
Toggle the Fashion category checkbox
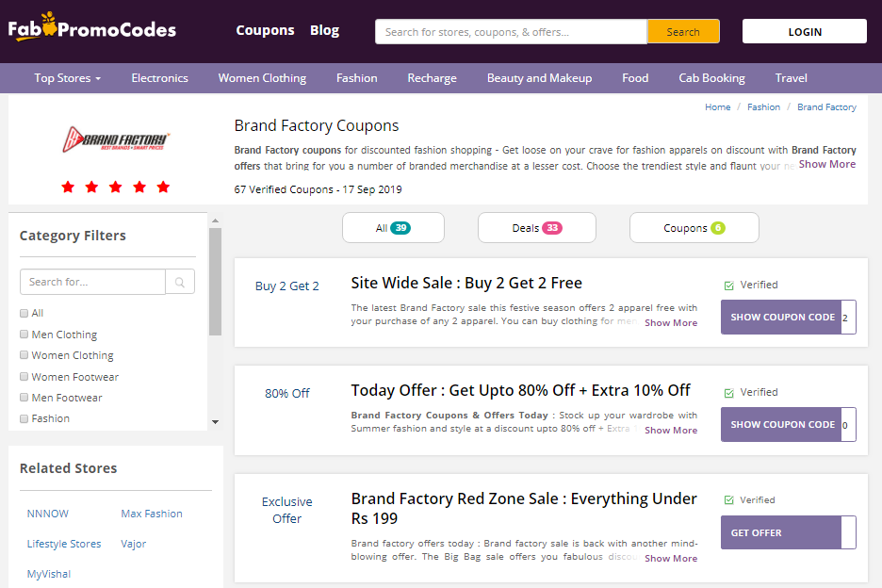tap(24, 418)
